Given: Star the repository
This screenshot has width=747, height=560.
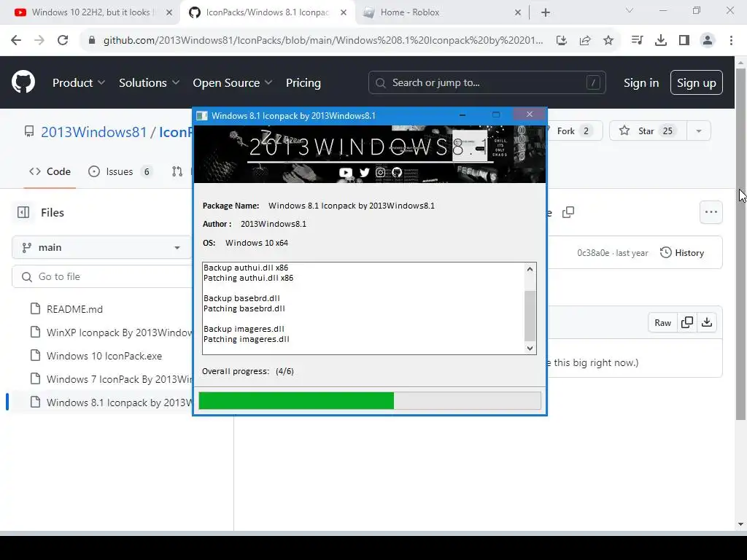Looking at the screenshot, I should coord(648,131).
